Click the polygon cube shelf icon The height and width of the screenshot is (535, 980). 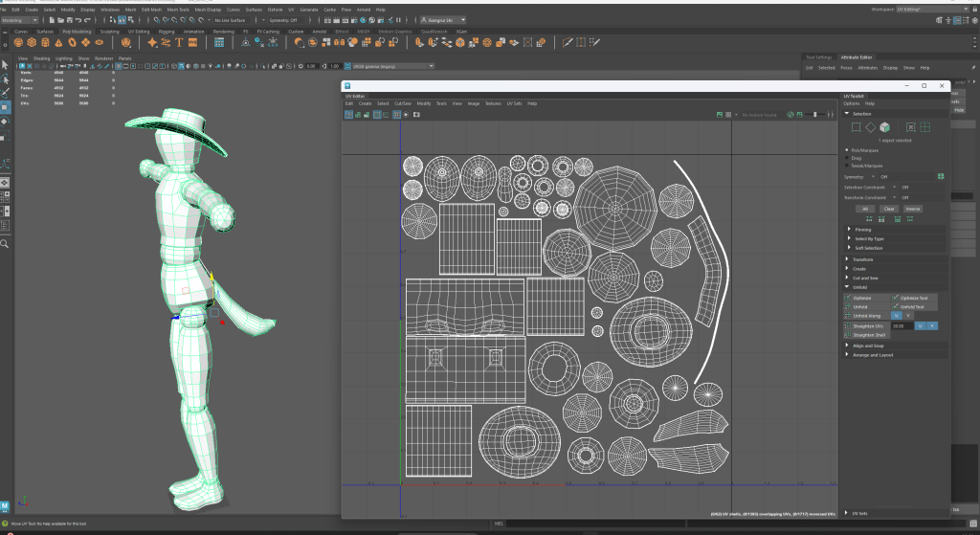tap(32, 42)
